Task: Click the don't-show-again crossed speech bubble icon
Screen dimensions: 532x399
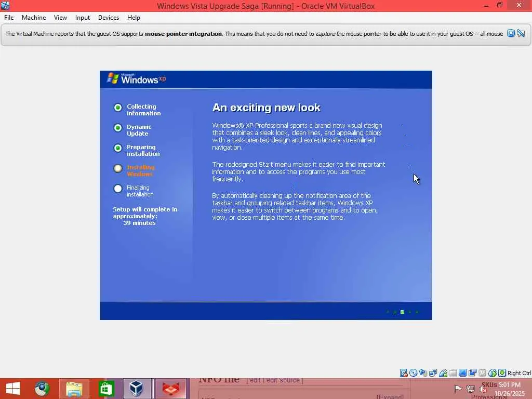Action: tap(521, 33)
